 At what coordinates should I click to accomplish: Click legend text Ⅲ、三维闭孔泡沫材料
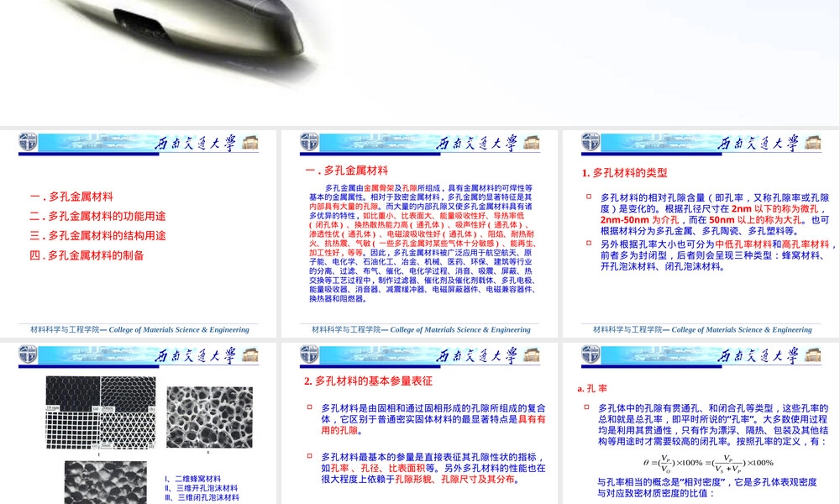[x=202, y=497]
